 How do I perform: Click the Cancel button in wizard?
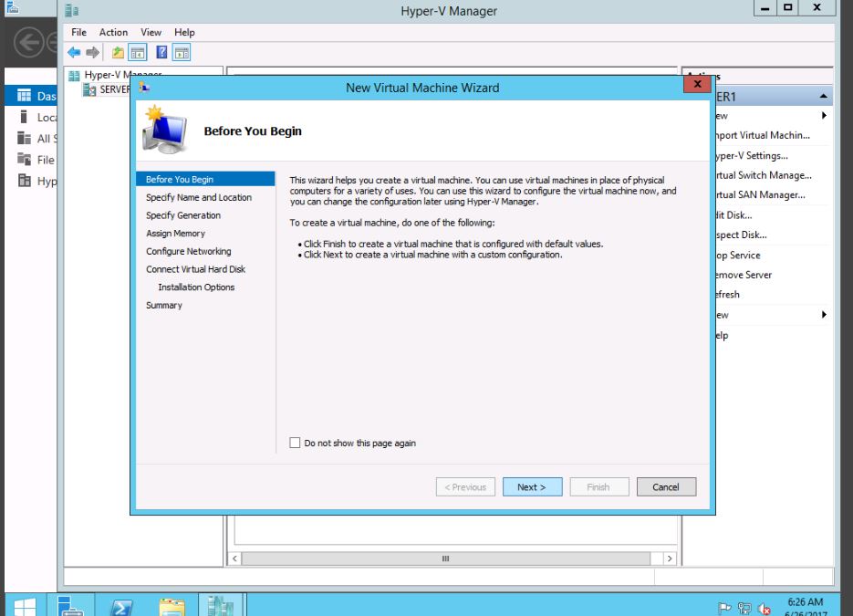(666, 487)
